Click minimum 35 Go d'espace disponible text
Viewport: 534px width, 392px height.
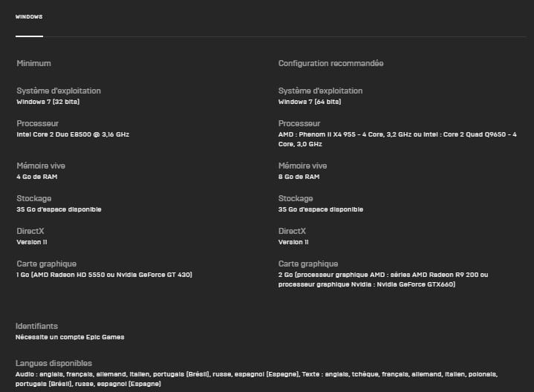(x=59, y=209)
